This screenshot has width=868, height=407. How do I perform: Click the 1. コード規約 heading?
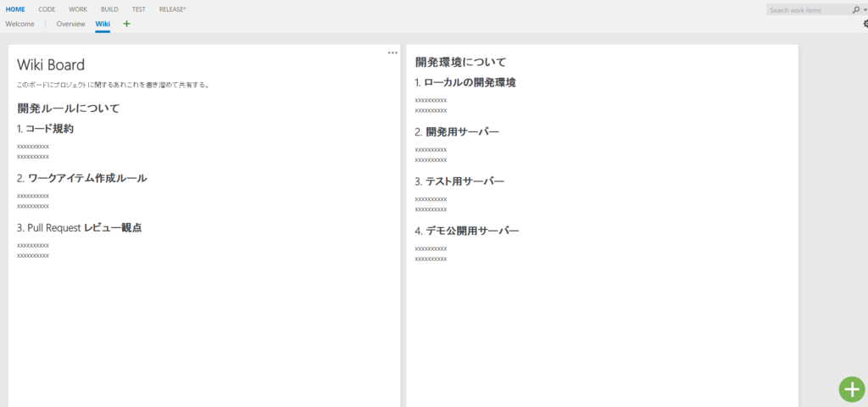46,129
